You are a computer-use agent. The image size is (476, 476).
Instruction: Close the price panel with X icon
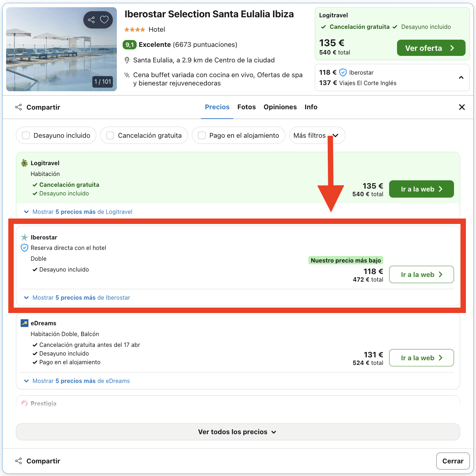(462, 107)
